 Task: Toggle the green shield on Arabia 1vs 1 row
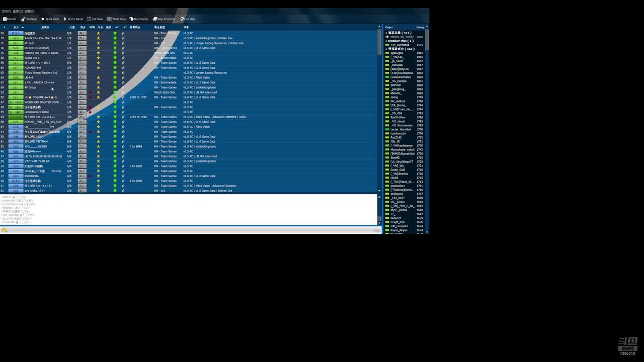click(x=115, y=58)
